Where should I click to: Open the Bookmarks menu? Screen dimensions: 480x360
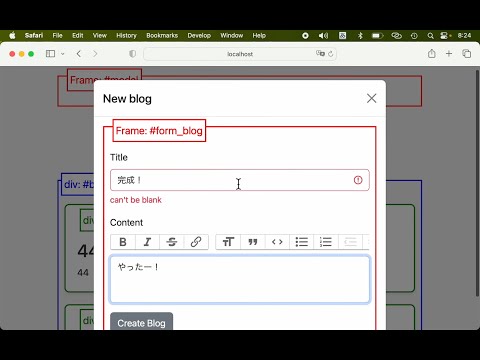pos(162,36)
